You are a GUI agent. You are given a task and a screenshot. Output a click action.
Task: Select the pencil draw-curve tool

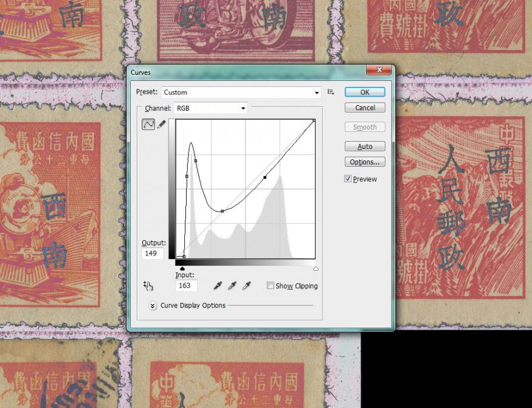162,124
